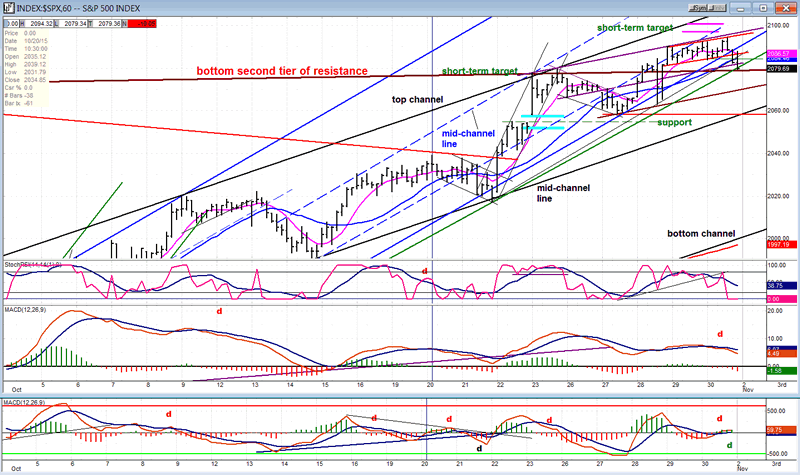Click the 38.75 StochRSI value tag
The width and height of the screenshot is (800, 475).
click(781, 286)
